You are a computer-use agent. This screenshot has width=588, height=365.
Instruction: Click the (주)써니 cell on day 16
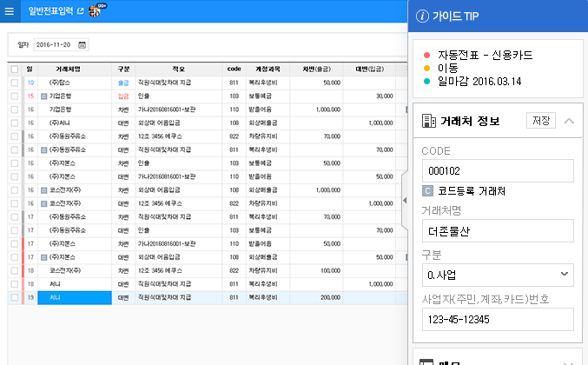point(75,123)
